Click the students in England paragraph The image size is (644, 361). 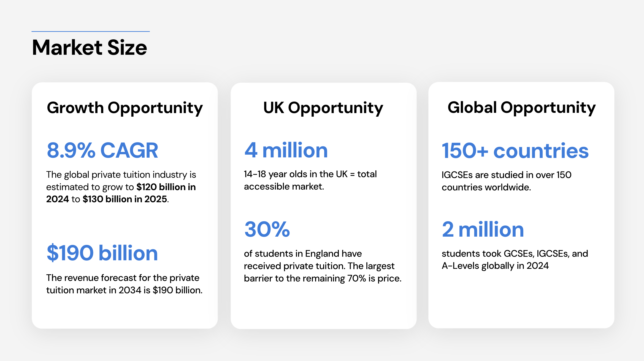[323, 266]
